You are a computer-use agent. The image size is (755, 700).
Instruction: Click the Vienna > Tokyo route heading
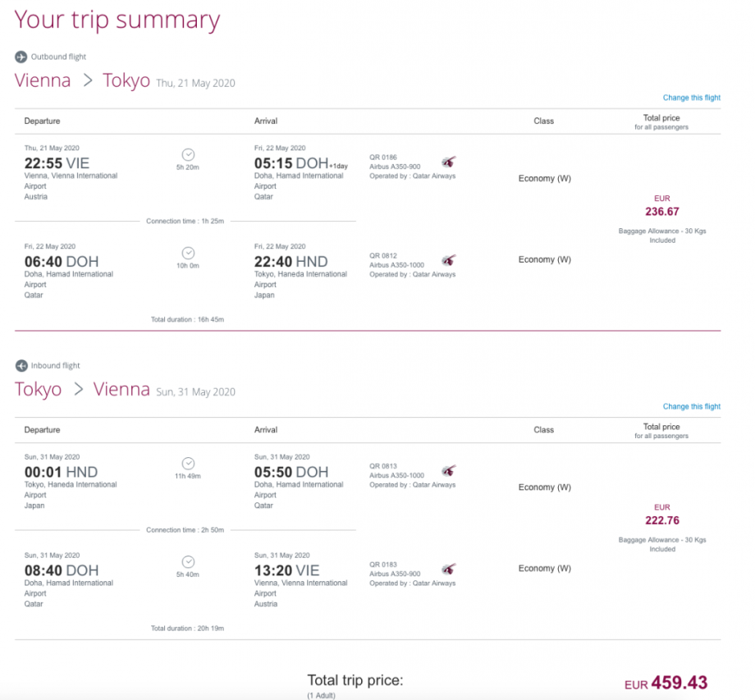pos(82,80)
